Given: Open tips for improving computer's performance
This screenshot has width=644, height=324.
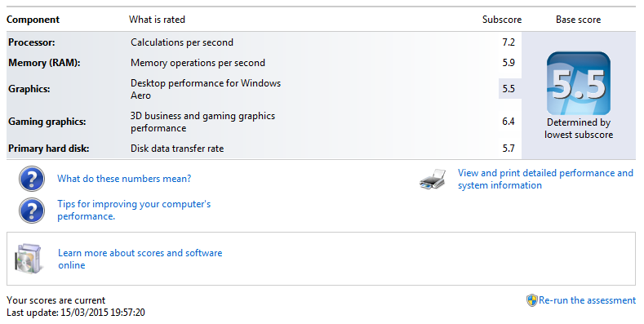Looking at the screenshot, I should click(134, 210).
